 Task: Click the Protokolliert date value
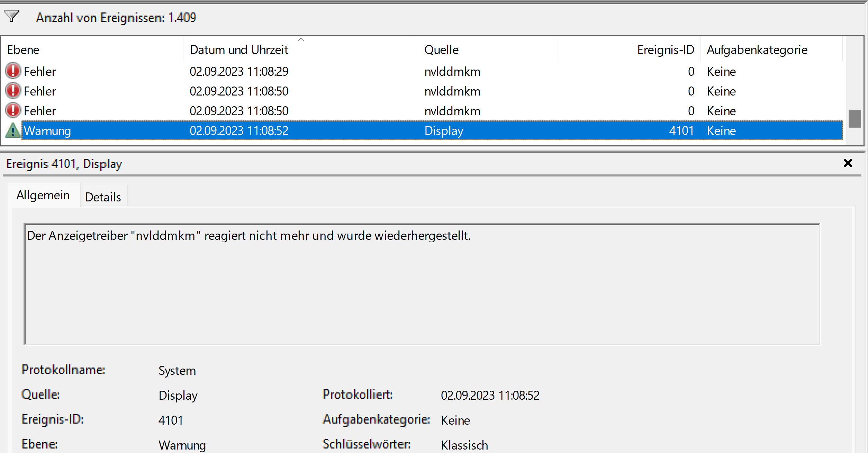click(490, 395)
